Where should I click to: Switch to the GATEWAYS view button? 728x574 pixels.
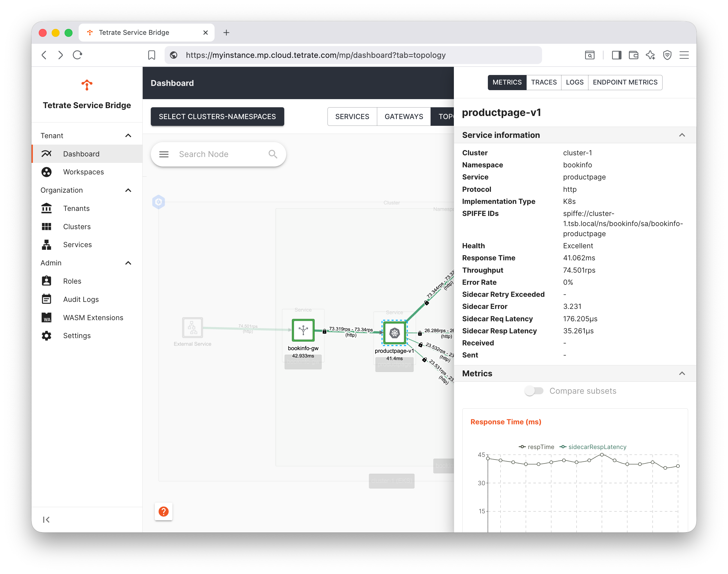pos(403,117)
